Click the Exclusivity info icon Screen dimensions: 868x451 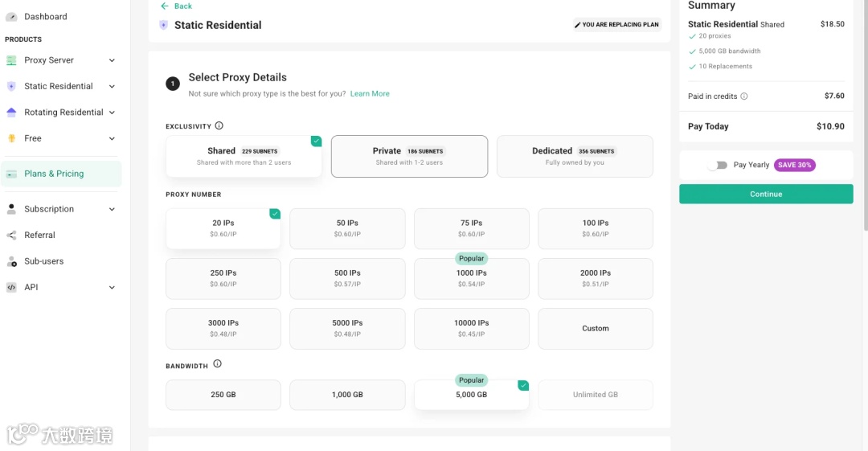pyautogui.click(x=219, y=126)
